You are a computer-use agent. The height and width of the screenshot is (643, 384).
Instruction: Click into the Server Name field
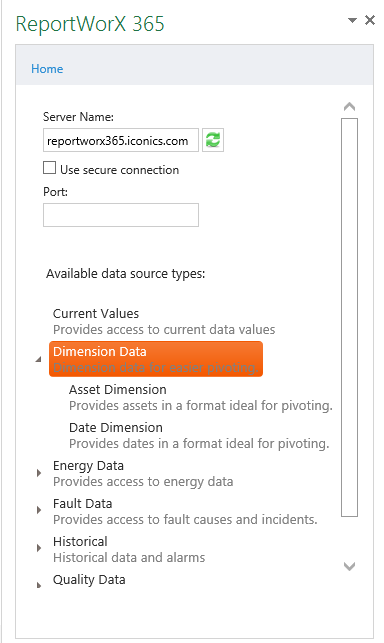click(121, 140)
